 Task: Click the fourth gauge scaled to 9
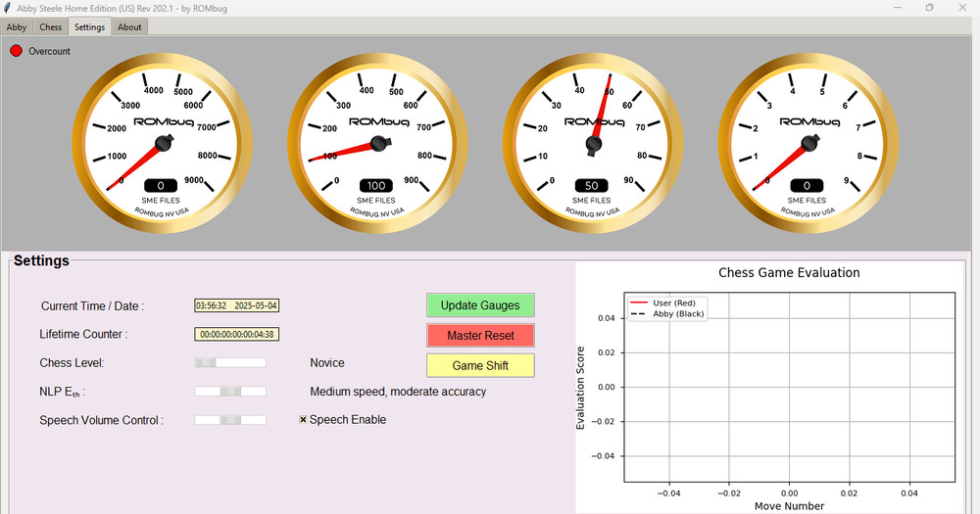[x=808, y=143]
